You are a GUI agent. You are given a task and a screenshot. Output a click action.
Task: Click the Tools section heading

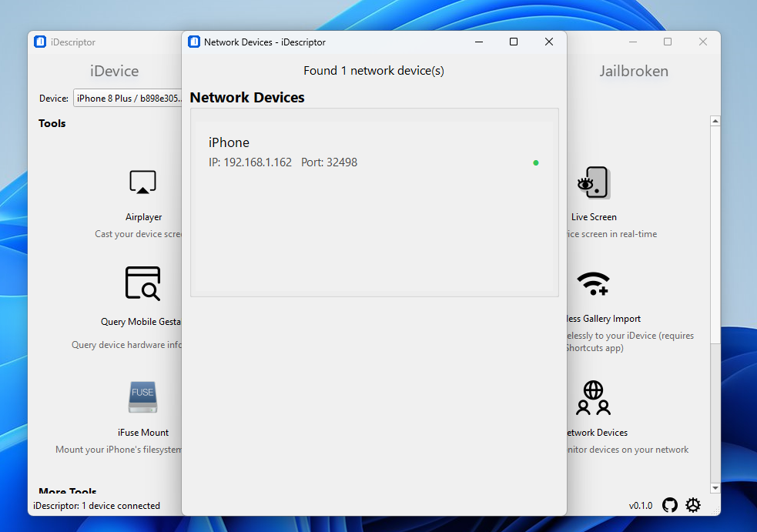click(52, 124)
